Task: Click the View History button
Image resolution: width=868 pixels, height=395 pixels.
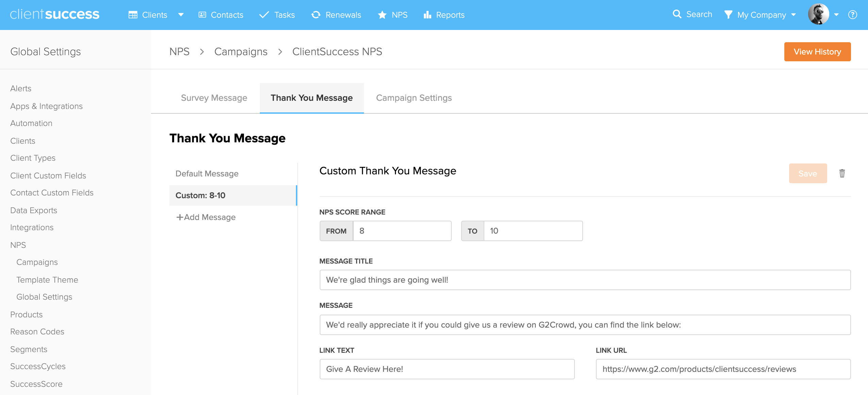Action: [817, 52]
